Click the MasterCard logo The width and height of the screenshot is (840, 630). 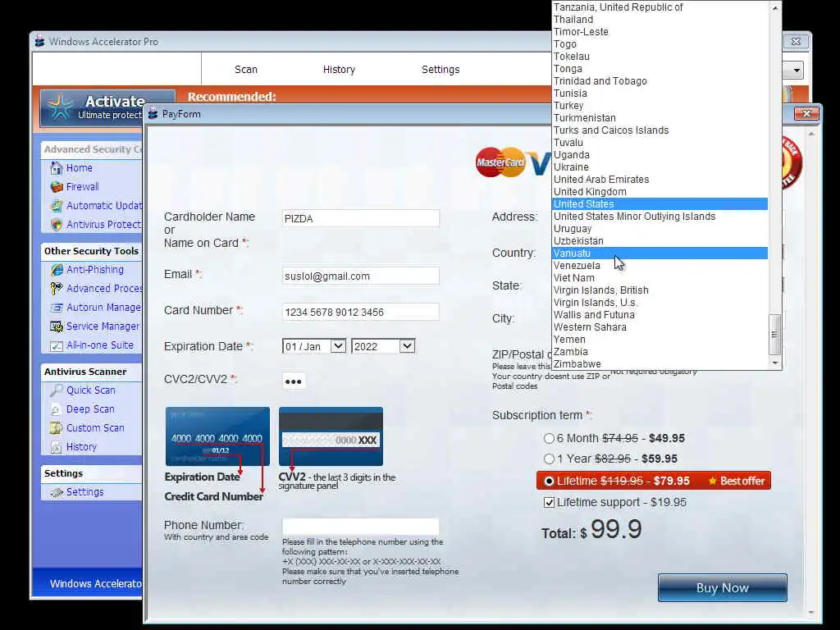click(x=500, y=162)
